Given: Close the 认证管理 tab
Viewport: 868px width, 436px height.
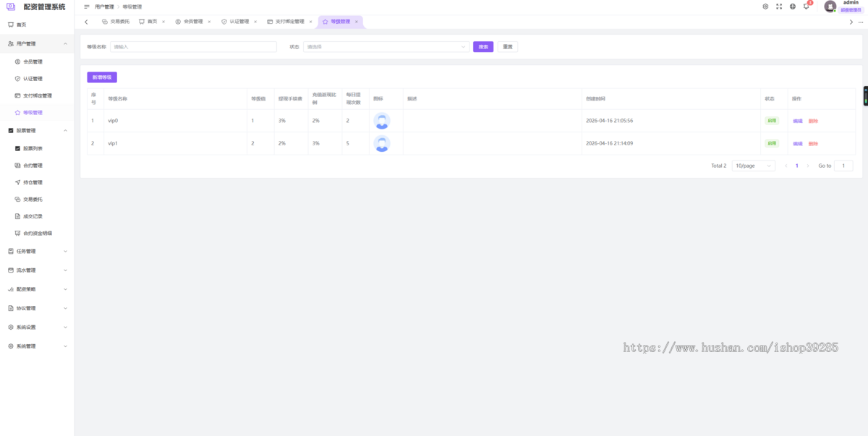Looking at the screenshot, I should tap(255, 22).
